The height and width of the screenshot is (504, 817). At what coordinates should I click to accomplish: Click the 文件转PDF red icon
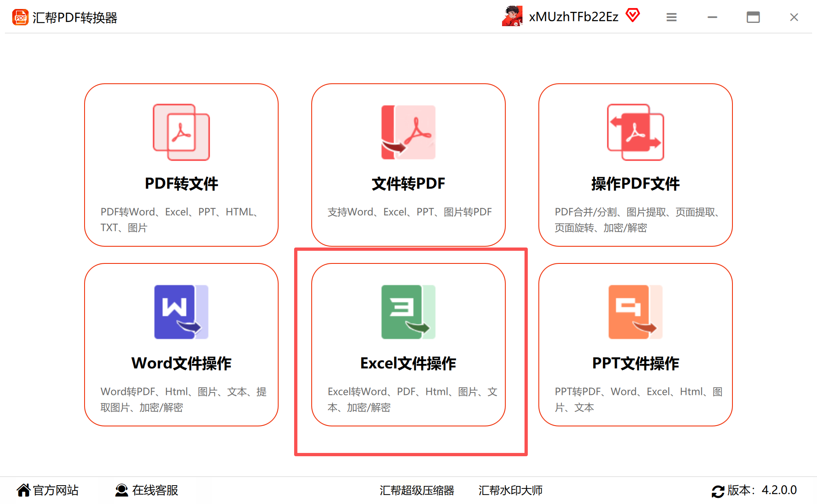408,132
